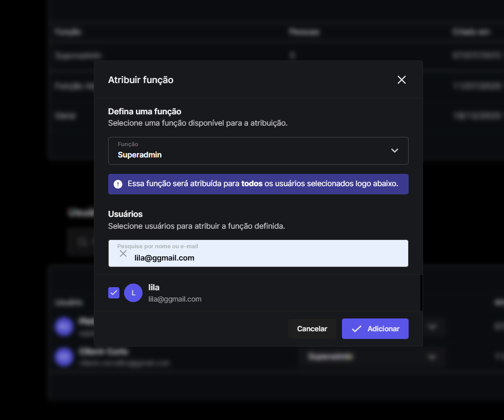Clear the user search with X icon

pos(123,253)
